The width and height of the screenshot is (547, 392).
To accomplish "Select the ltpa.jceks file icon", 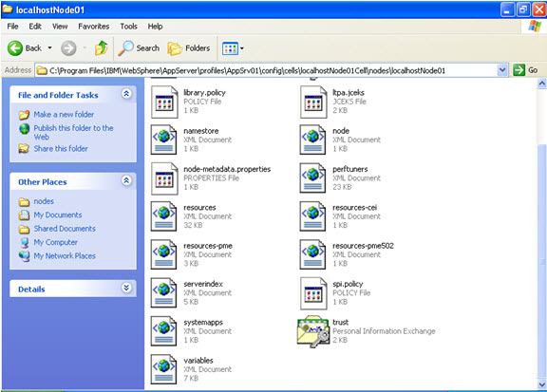I will pyautogui.click(x=313, y=103).
